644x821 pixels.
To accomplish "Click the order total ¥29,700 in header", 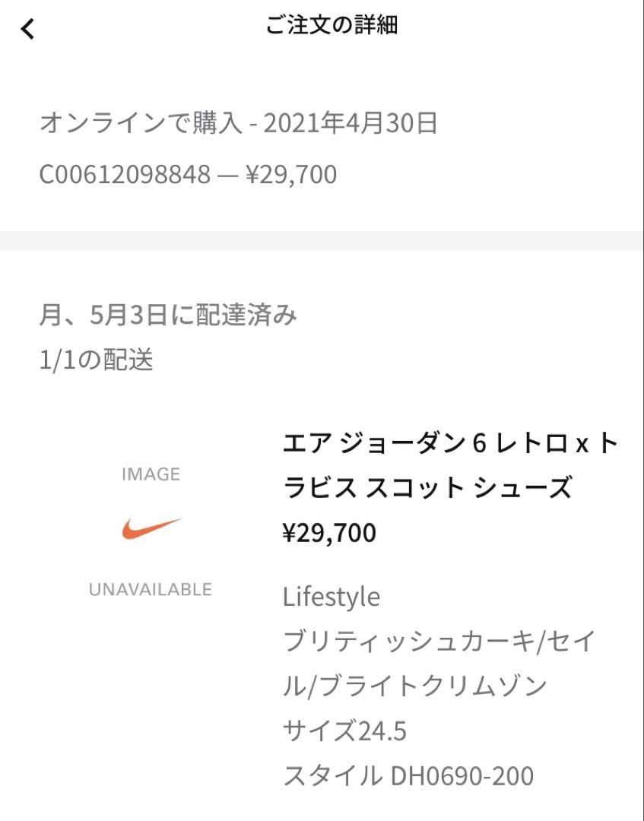I will click(291, 174).
